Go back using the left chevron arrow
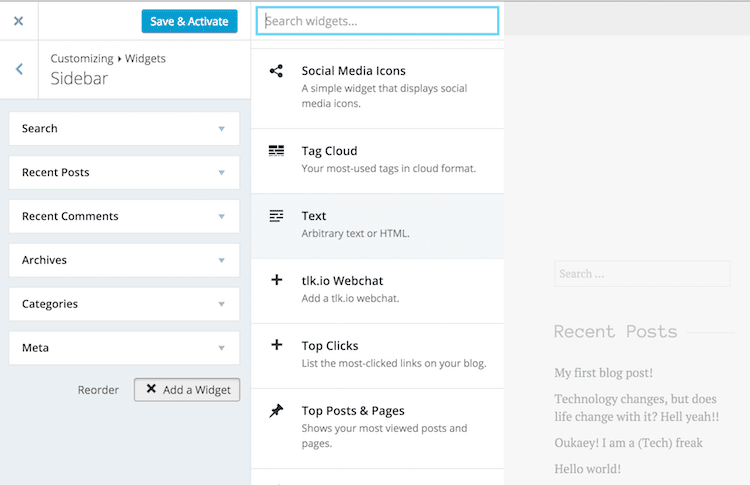Image resolution: width=750 pixels, height=485 pixels. click(19, 69)
